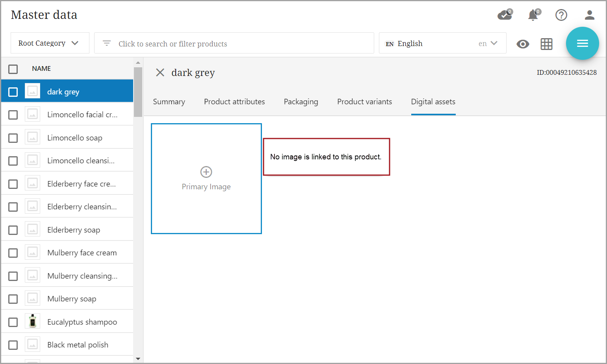The image size is (607, 364).
Task: Click the product list vertical scrollbar thumb
Action: click(138, 92)
